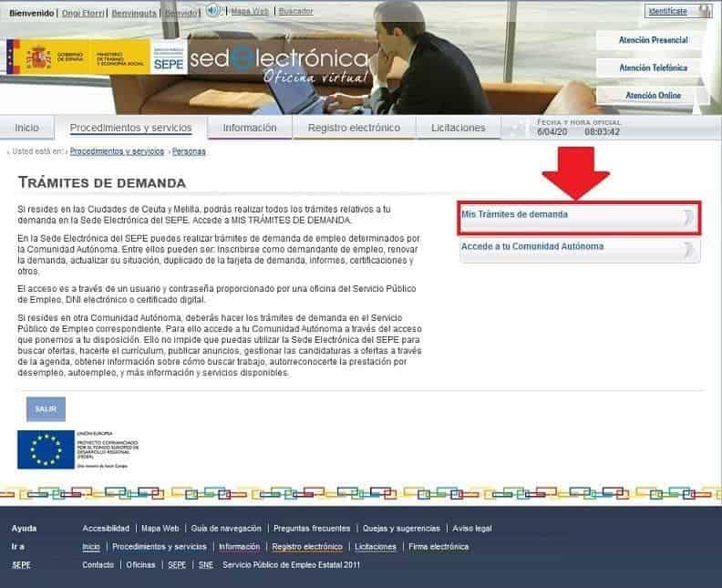The image size is (722, 588).
Task: Click the arrow icon on Mis Trámites de demanda
Action: 688,216
